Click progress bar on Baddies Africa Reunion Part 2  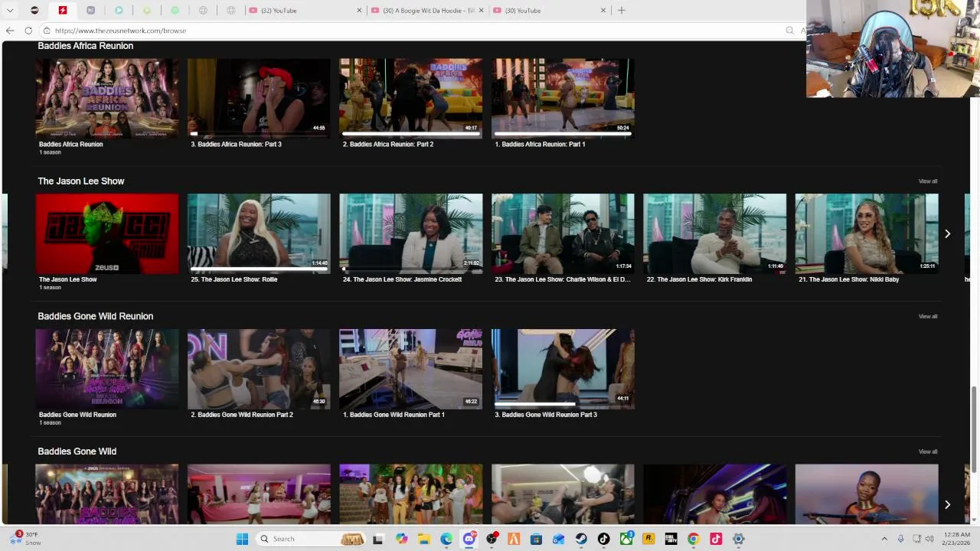coord(411,134)
